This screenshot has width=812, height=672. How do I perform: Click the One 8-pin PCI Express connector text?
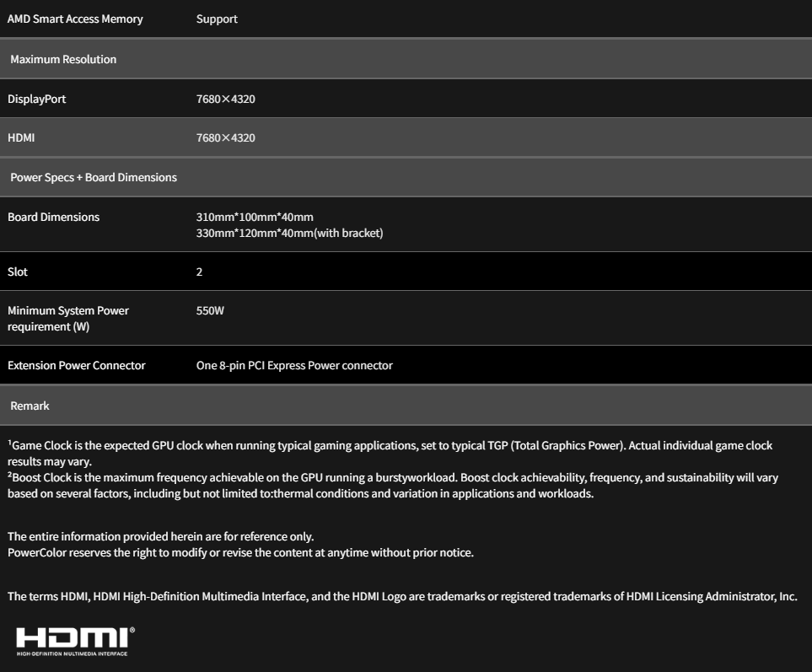point(294,366)
